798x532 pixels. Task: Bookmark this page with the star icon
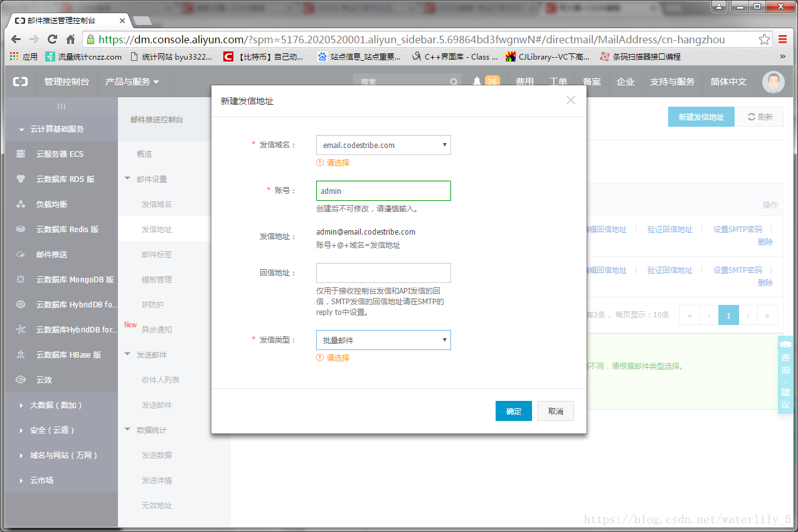click(764, 39)
